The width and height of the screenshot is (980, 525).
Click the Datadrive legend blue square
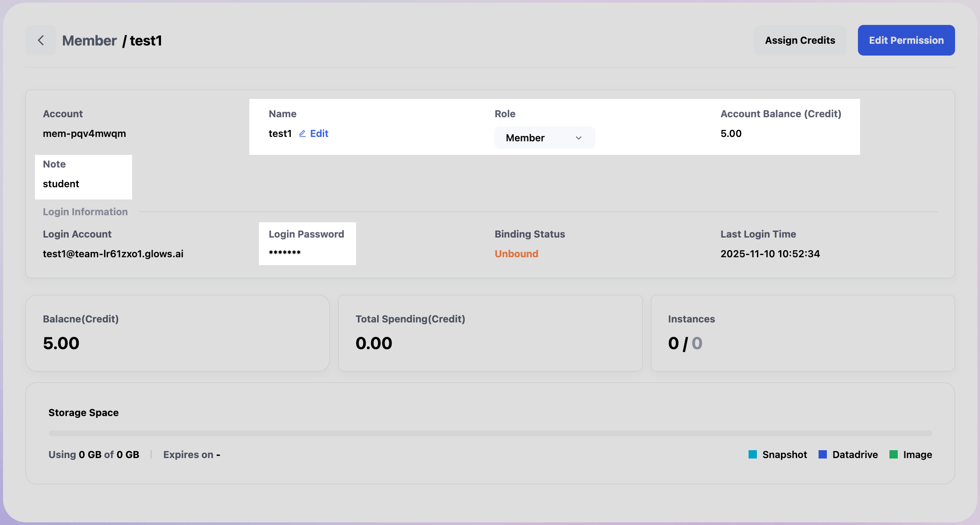click(822, 455)
